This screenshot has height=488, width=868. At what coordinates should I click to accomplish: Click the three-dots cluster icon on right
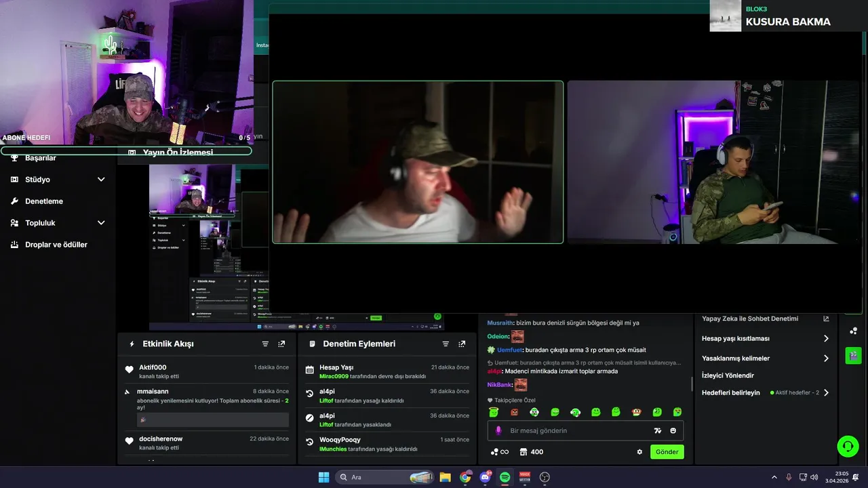pyautogui.click(x=853, y=331)
